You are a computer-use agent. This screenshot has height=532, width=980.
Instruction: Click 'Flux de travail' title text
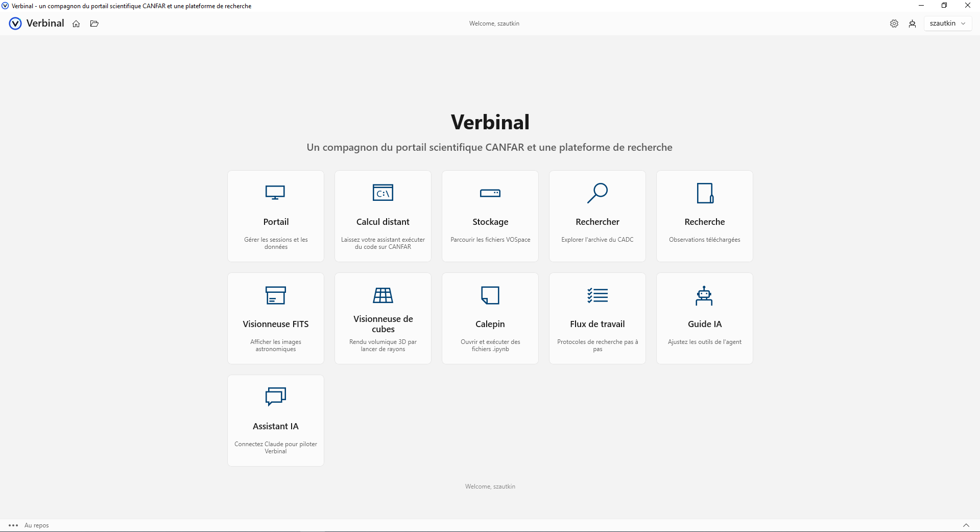pos(597,324)
